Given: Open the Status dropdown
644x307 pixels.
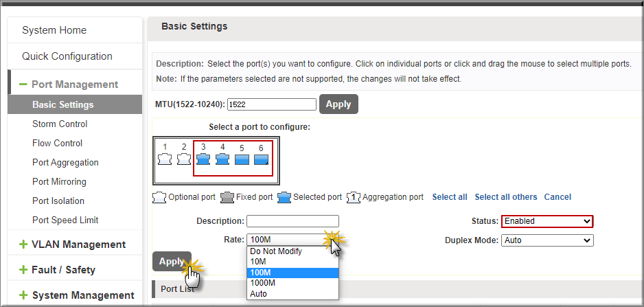Looking at the screenshot, I should click(547, 221).
